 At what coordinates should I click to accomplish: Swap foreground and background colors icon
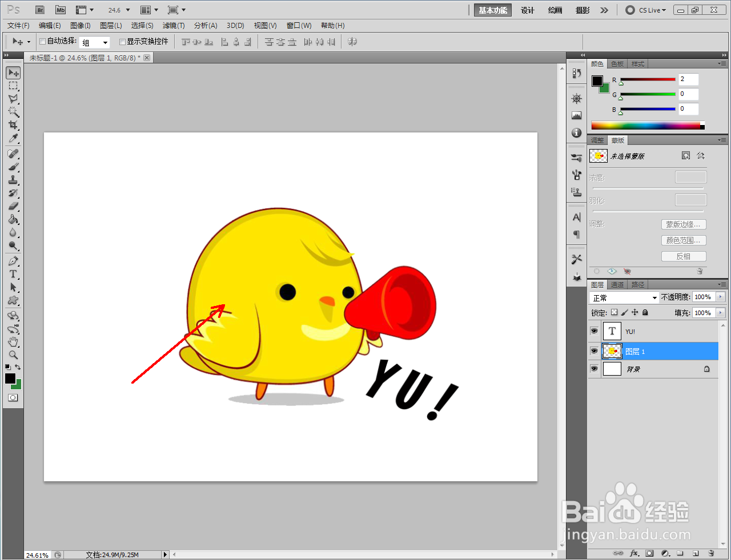18,367
